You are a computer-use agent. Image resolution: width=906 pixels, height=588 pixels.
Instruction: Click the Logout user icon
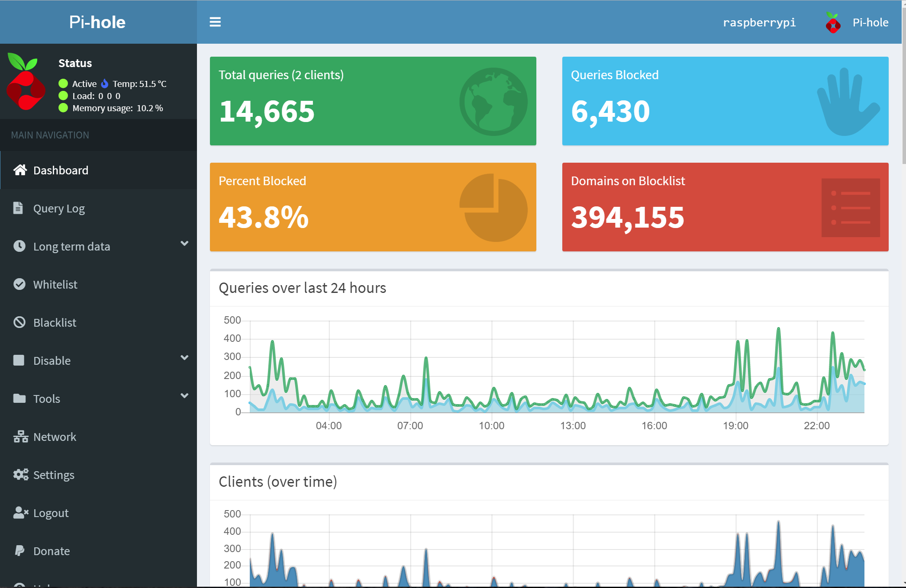point(20,513)
